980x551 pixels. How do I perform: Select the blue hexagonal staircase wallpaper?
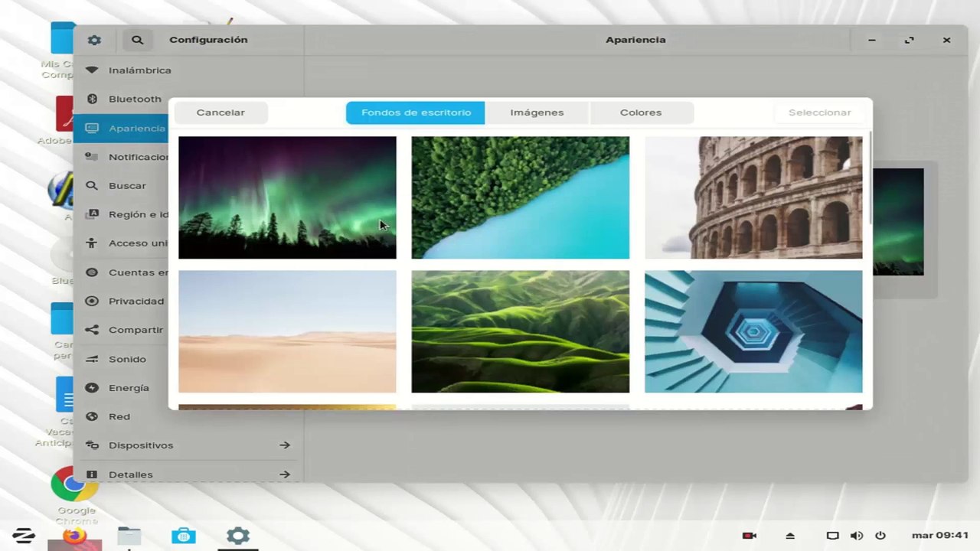[x=753, y=331]
